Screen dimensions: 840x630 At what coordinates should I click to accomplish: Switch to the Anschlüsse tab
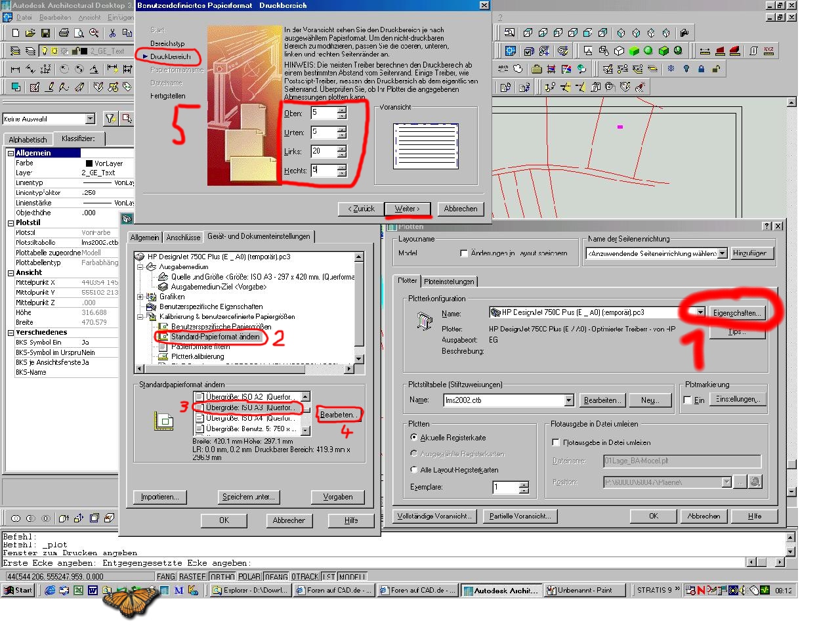(x=183, y=238)
